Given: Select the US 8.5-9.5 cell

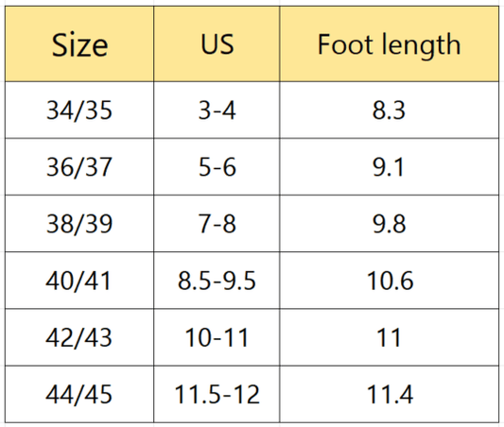Looking at the screenshot, I should [x=217, y=281].
